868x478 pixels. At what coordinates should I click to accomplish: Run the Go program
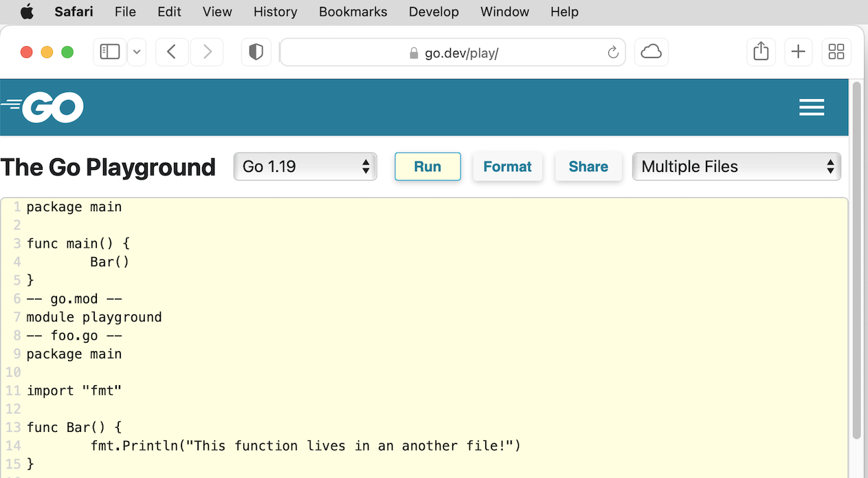click(427, 166)
